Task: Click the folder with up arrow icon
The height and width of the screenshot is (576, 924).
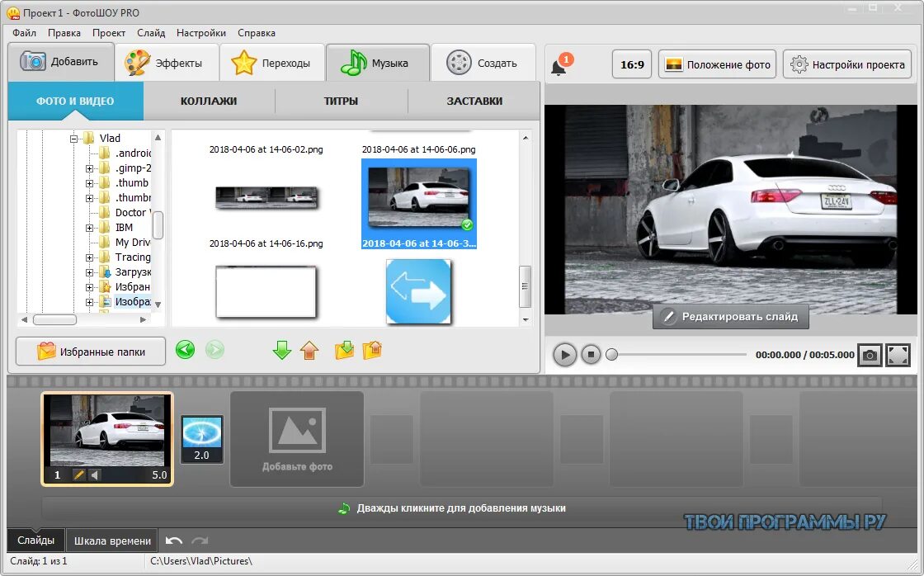Action: click(x=372, y=350)
